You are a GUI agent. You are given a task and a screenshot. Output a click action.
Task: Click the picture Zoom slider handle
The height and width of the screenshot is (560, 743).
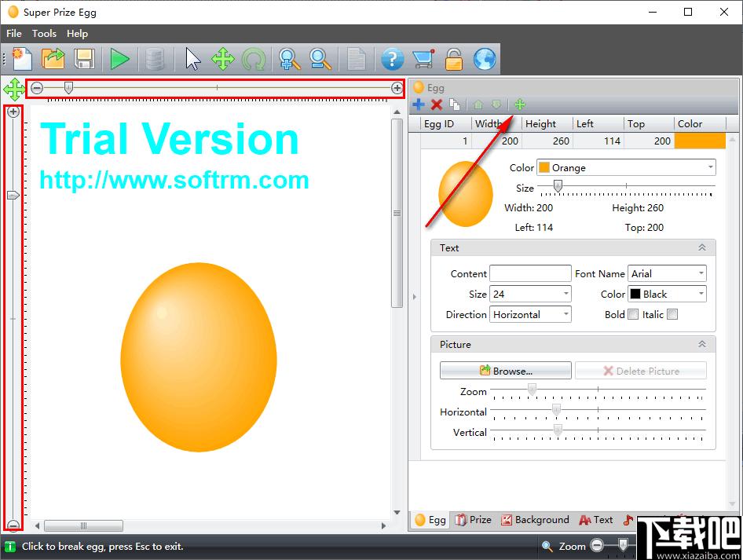(x=533, y=390)
